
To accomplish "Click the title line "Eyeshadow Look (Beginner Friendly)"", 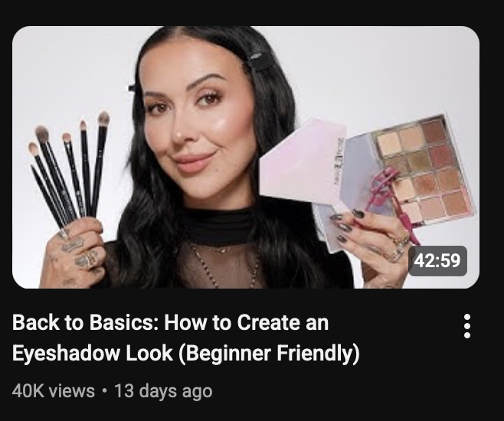I will [x=186, y=353].
